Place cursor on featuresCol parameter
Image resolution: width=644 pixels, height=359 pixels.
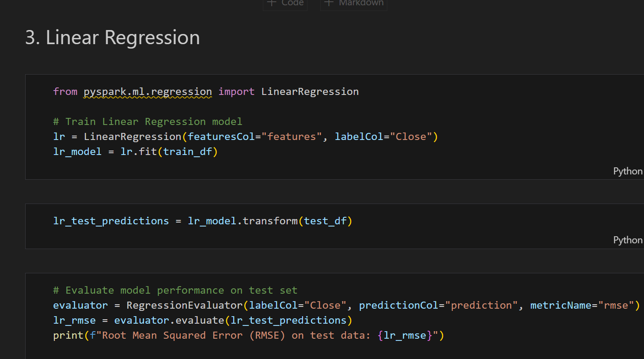(221, 137)
